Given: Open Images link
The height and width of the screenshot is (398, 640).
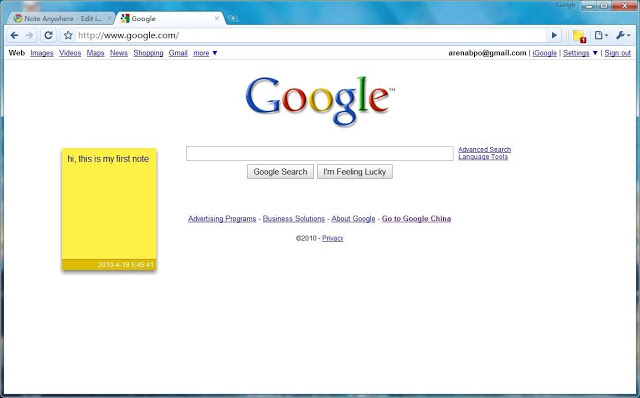Looking at the screenshot, I should click(42, 53).
